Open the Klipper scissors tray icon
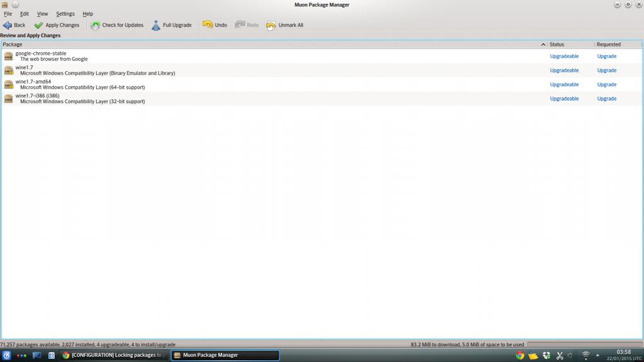 559,355
